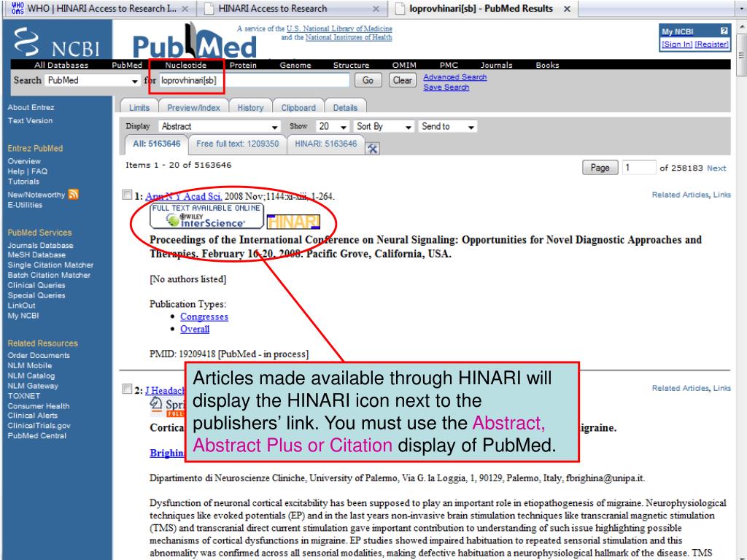Open Links for article 2
747x560 pixels.
pos(721,388)
